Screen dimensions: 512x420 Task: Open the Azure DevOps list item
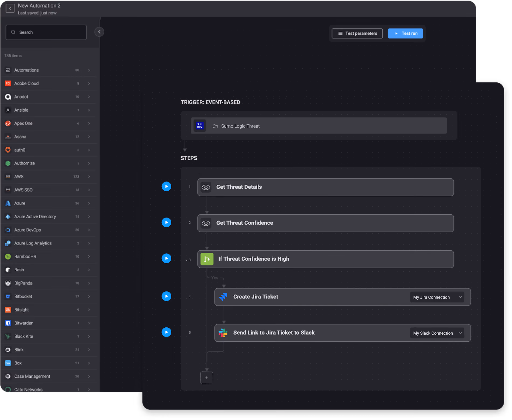click(49, 230)
